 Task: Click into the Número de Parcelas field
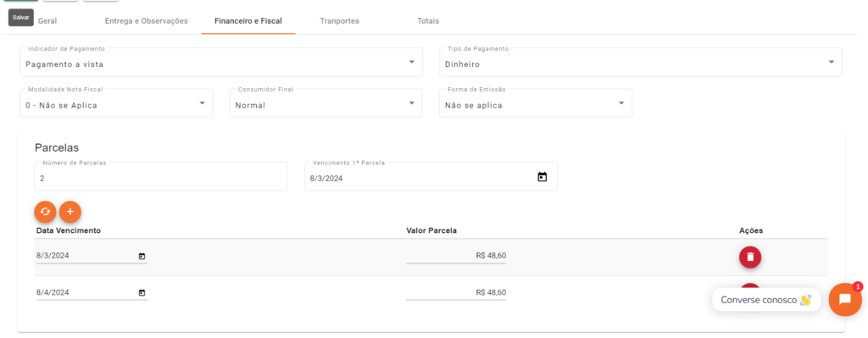[x=160, y=176]
